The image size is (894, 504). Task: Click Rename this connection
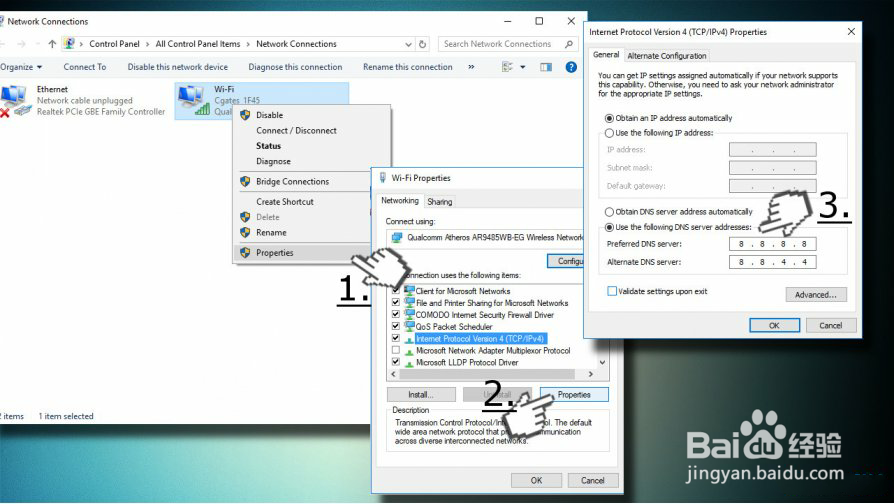coord(408,67)
